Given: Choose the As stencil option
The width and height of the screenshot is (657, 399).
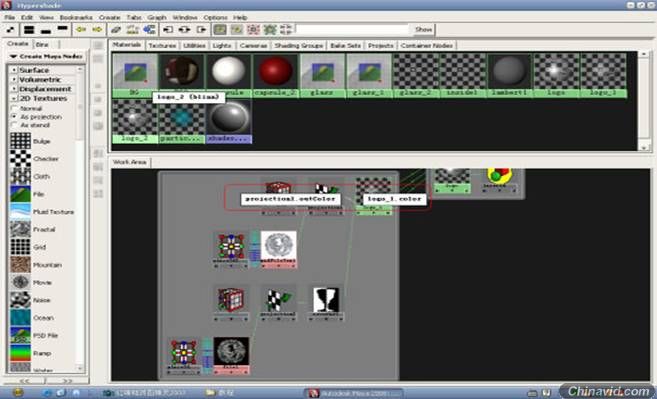Looking at the screenshot, I should click(x=14, y=125).
